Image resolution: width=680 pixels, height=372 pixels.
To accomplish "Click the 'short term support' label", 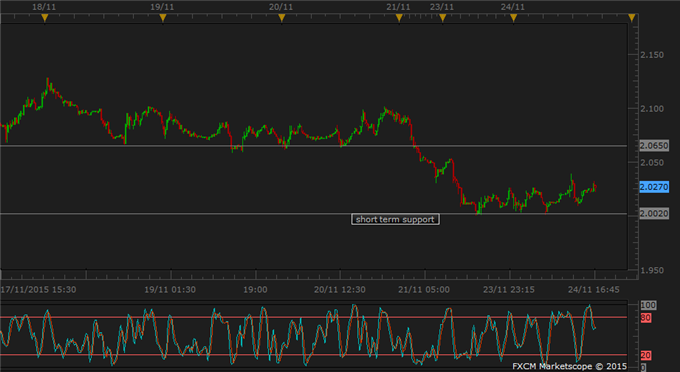I will 395,219.
